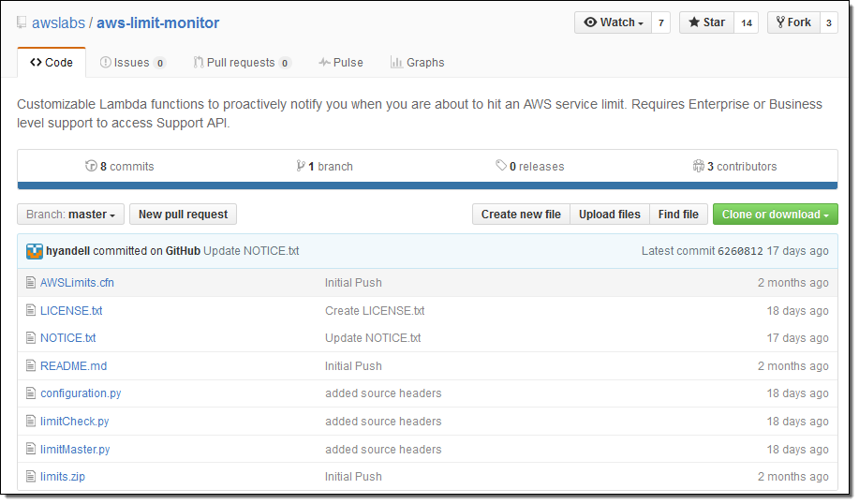Open the limitMaster.py file
Image resolution: width=859 pixels, height=504 pixels.
point(75,450)
